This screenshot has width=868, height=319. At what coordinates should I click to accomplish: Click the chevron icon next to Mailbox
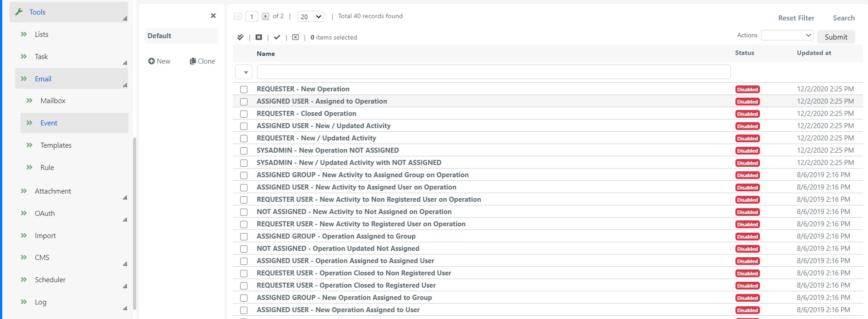coord(30,100)
